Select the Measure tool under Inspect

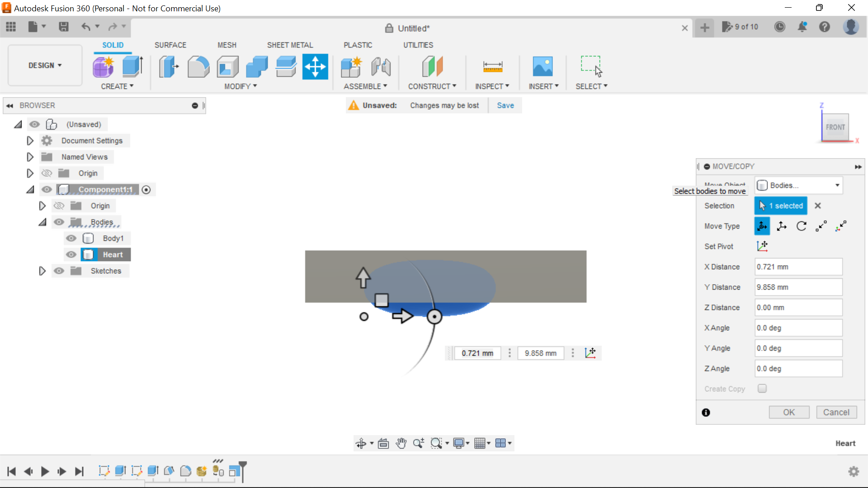coord(492,66)
